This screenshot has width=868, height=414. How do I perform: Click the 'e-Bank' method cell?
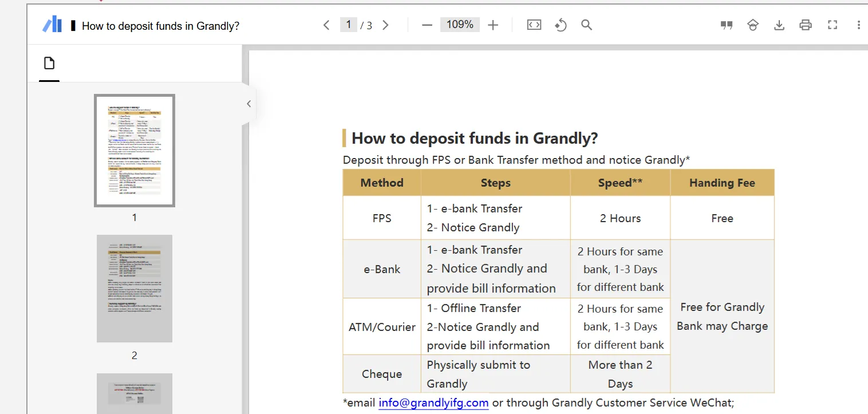[382, 269]
